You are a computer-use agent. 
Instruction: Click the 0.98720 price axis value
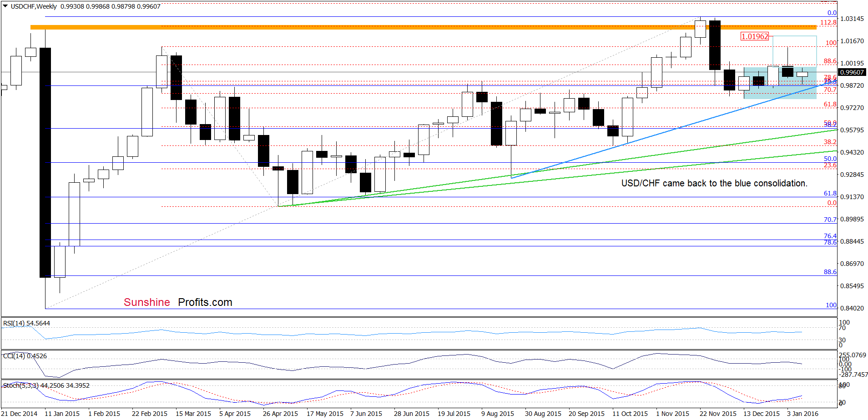click(852, 85)
